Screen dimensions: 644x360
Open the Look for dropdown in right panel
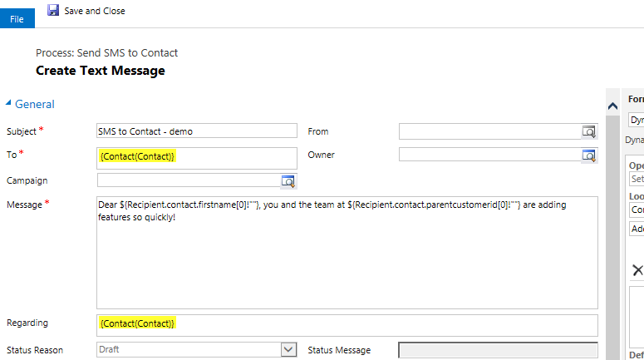[637, 211]
